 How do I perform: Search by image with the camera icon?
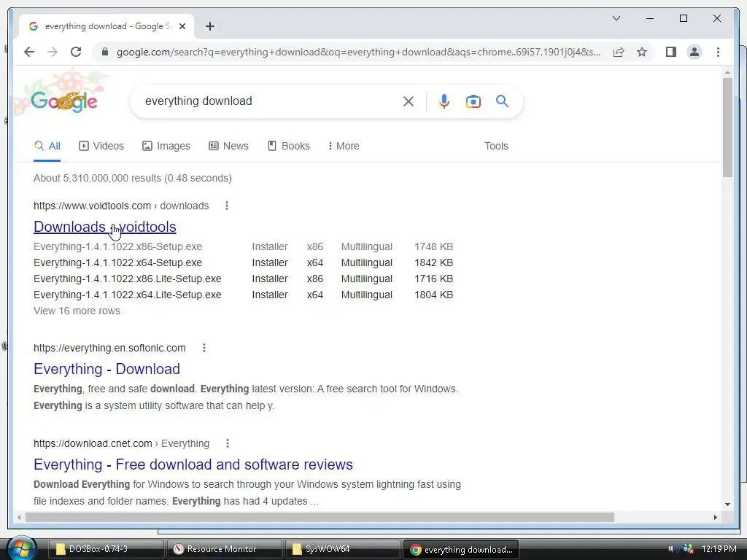[x=473, y=101]
